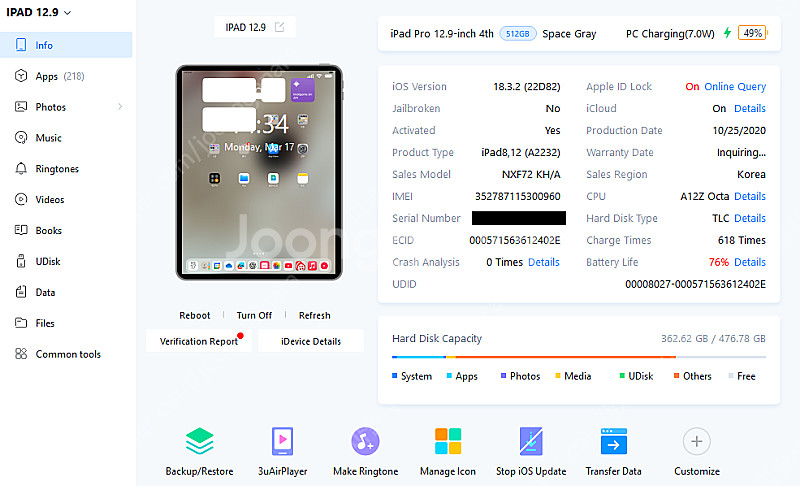Click the Product Type iPad8,12 (A2232)
The image size is (800, 486).
[521, 152]
